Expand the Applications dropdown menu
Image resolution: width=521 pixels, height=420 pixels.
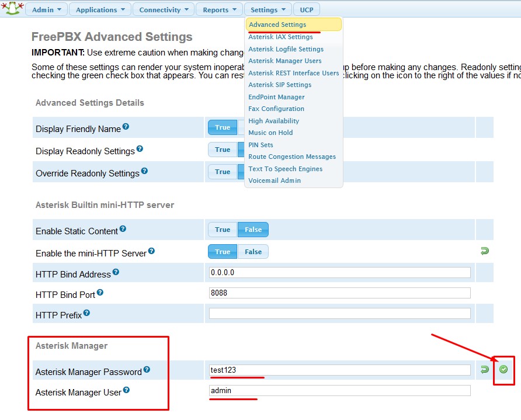tap(100, 10)
